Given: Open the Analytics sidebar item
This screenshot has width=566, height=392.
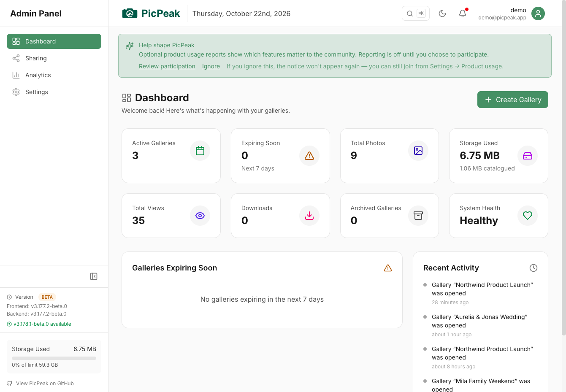Looking at the screenshot, I should (x=54, y=75).
